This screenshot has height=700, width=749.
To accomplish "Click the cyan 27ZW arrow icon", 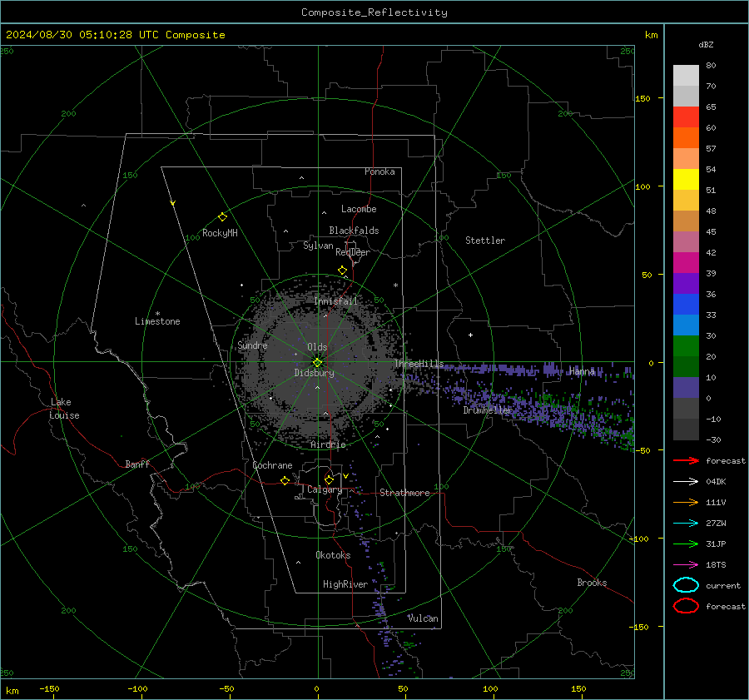I will 686,524.
